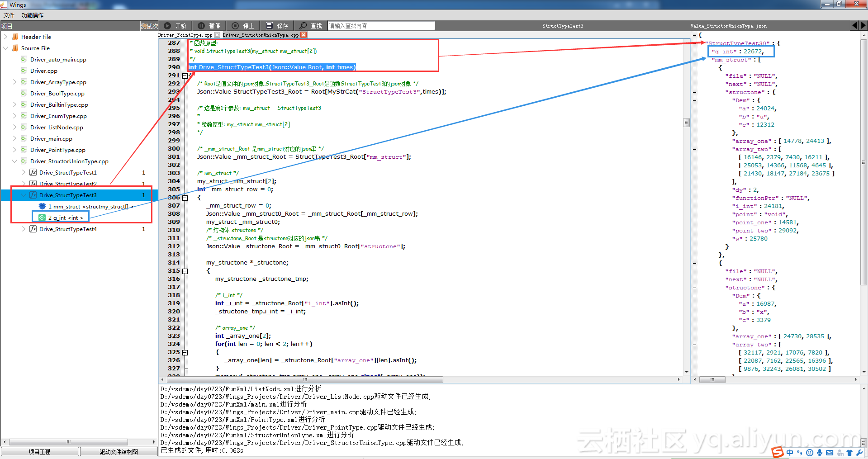Viewport: 868px width, 459px height.
Task: Open the IME emoji smiley panel
Action: pyautogui.click(x=810, y=453)
